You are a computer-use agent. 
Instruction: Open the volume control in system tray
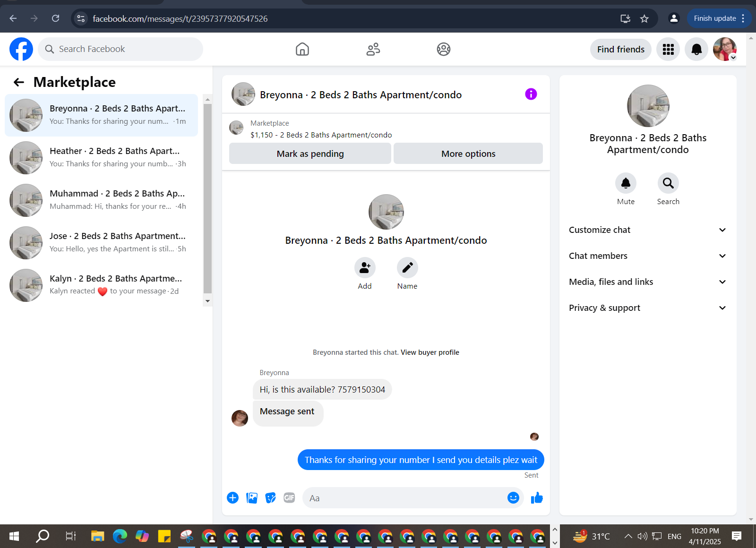click(642, 536)
